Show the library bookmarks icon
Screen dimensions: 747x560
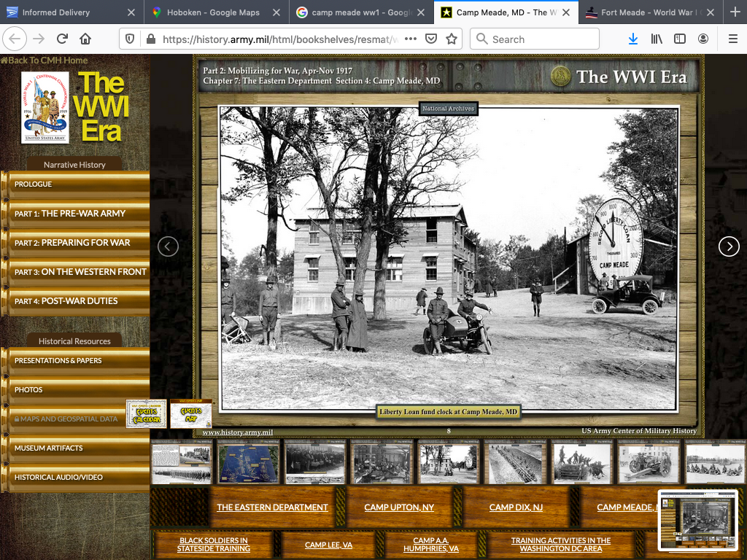(x=657, y=39)
